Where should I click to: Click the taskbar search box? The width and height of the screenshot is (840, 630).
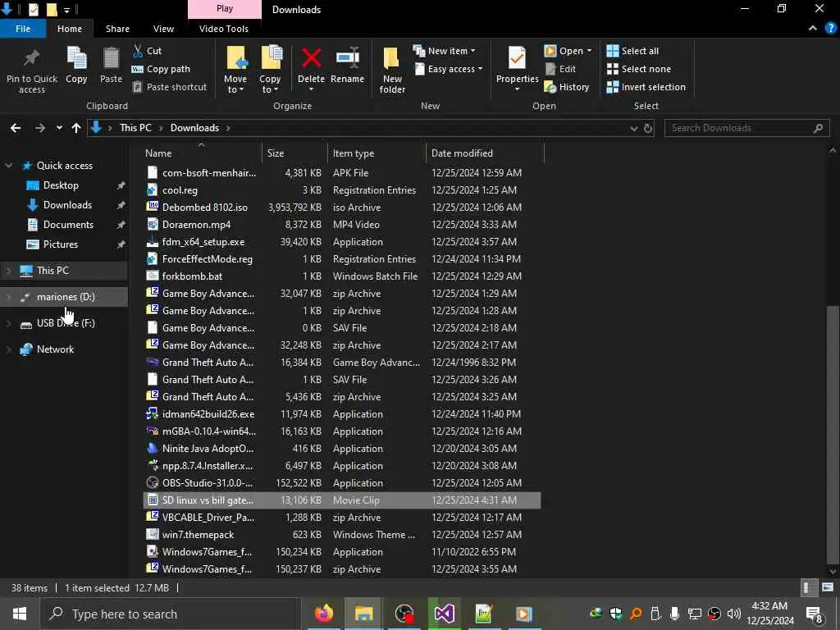169,614
